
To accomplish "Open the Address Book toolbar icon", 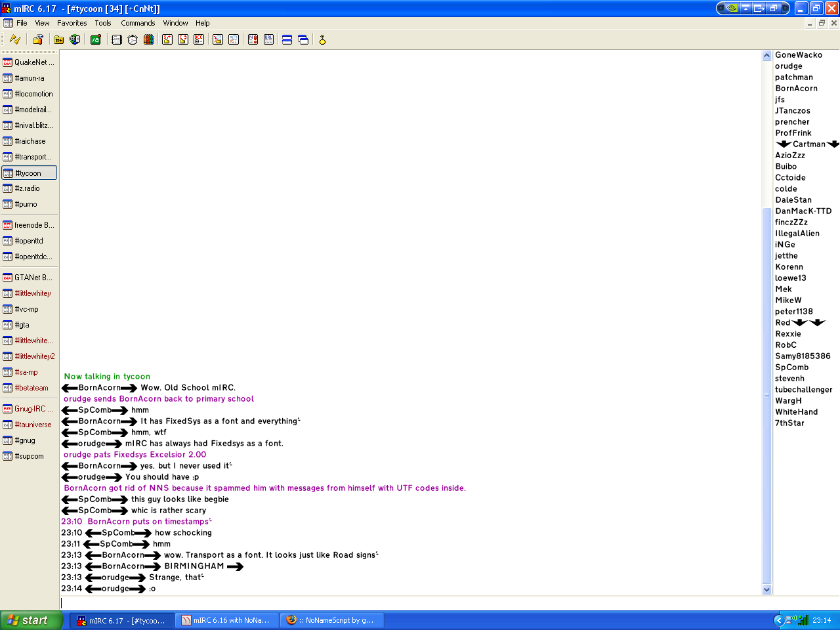I will tap(117, 40).
